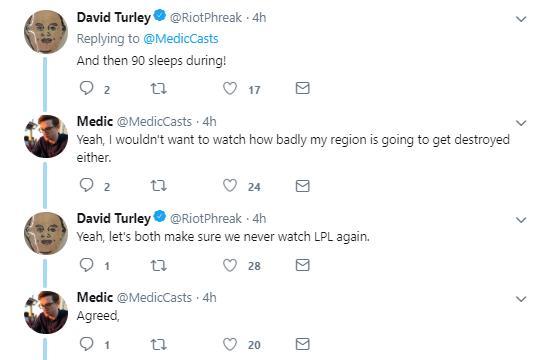Open David Turley's avatar on first tweet
The width and height of the screenshot is (543, 360).
coord(46,32)
